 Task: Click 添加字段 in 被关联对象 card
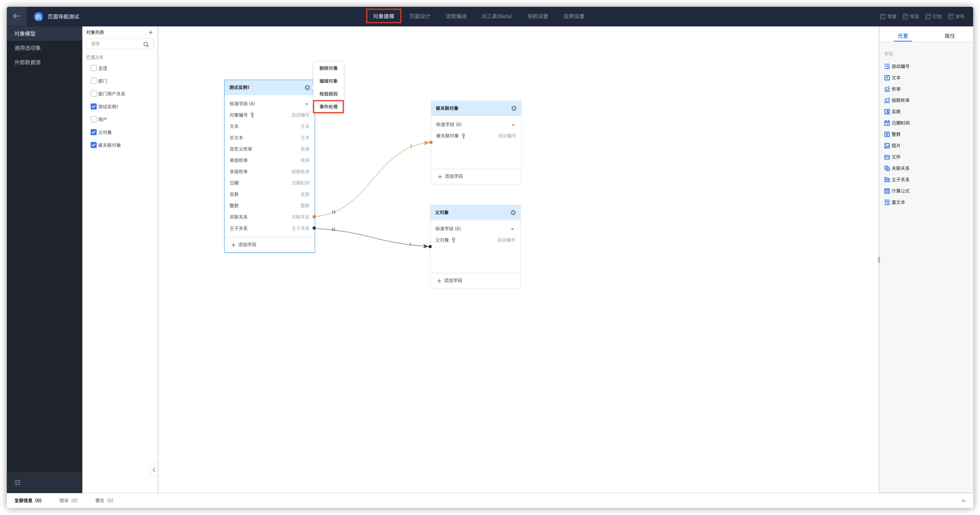click(x=450, y=177)
